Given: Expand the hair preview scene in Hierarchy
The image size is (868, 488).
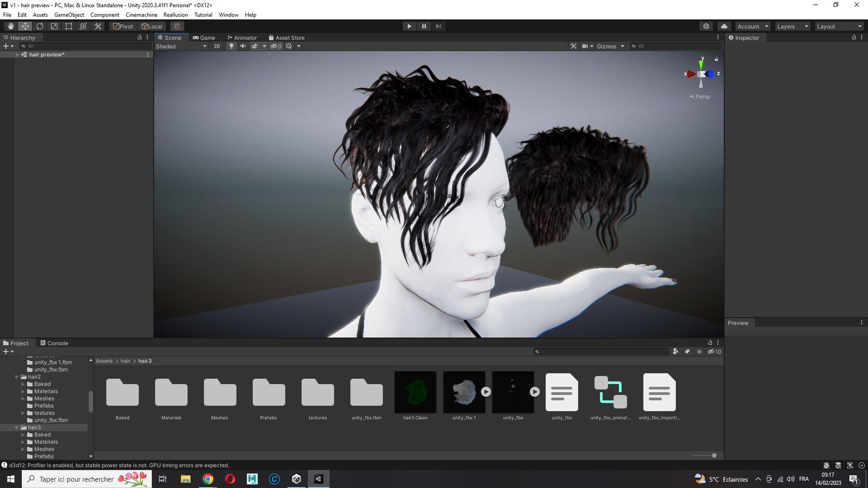Looking at the screenshot, I should click(17, 54).
